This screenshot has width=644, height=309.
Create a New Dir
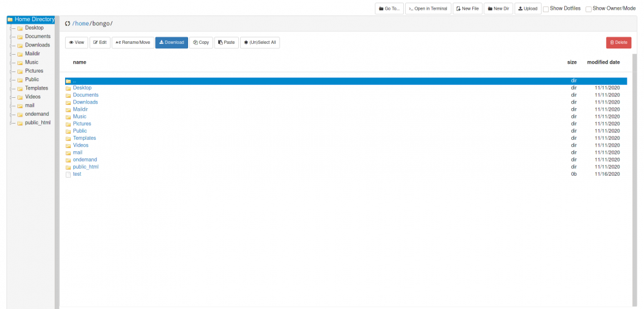498,8
